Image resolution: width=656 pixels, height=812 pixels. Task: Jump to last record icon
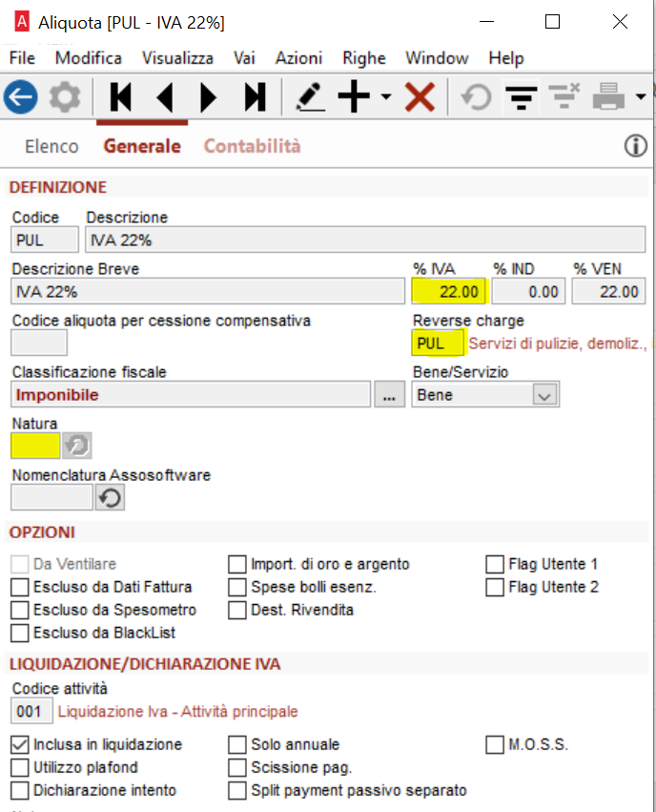tap(255, 96)
